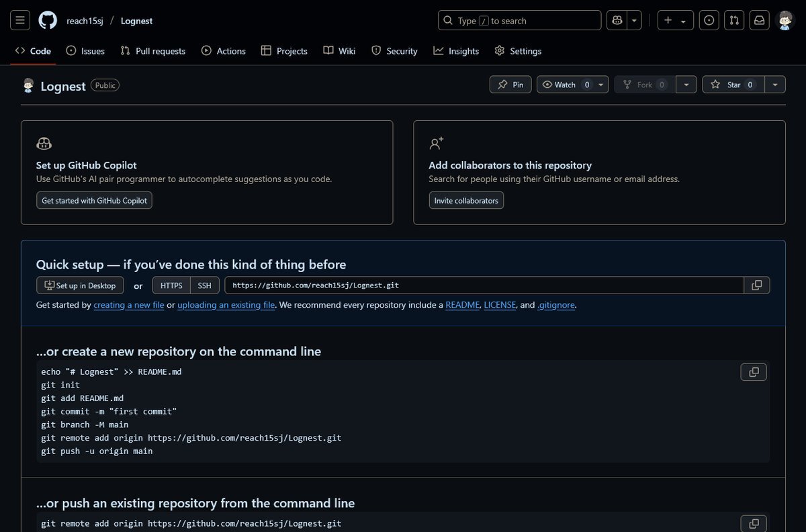Viewport: 806px width, 532px height.
Task: Open the notifications inbox icon
Action: [x=759, y=20]
